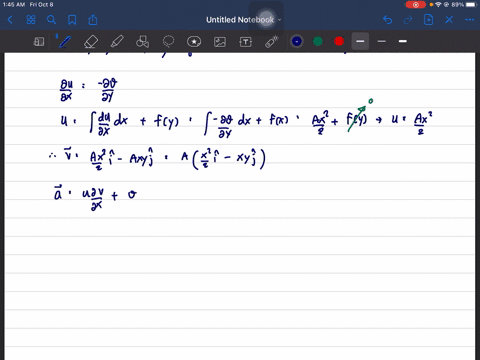Open the thumbnail grid view
The height and width of the screenshot is (360, 480).
[x=31, y=20]
